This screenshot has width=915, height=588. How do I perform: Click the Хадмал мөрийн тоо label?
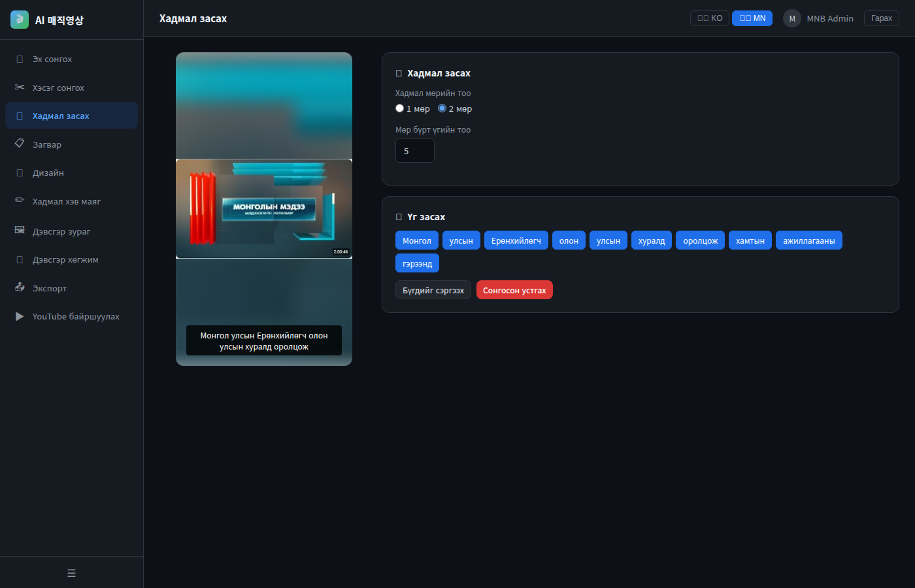[433, 93]
